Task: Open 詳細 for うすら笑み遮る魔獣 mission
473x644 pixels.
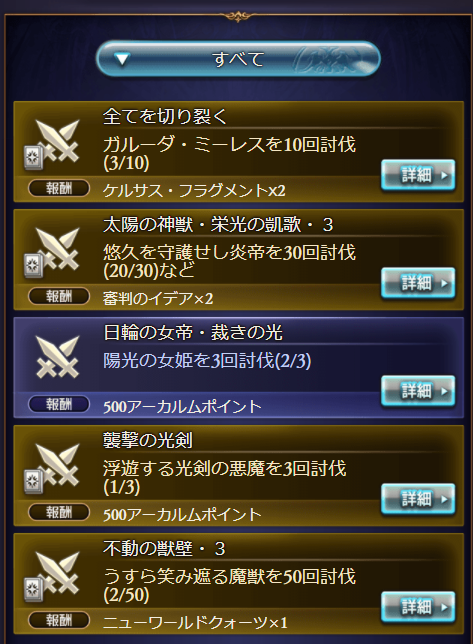Action: point(418,607)
